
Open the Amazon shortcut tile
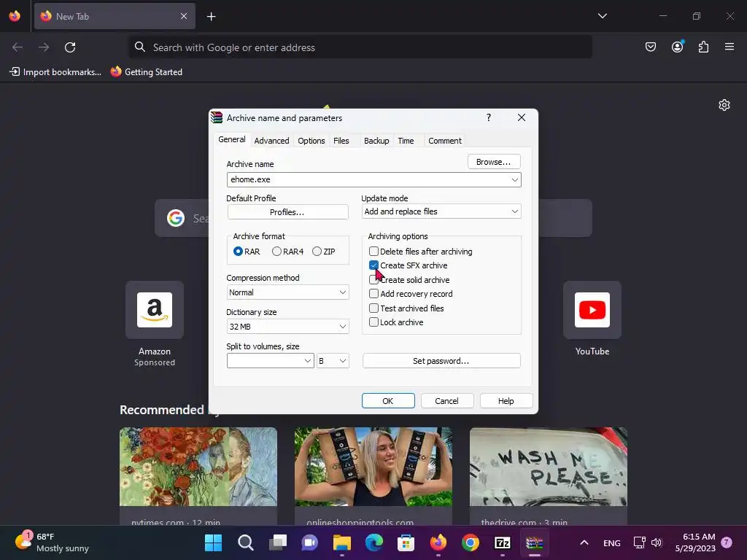coord(155,310)
